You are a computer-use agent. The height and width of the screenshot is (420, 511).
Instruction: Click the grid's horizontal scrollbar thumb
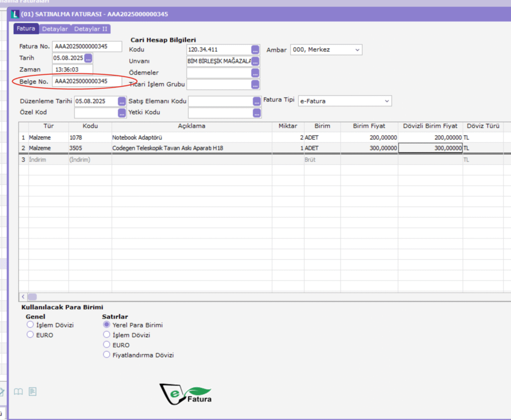pos(32,296)
